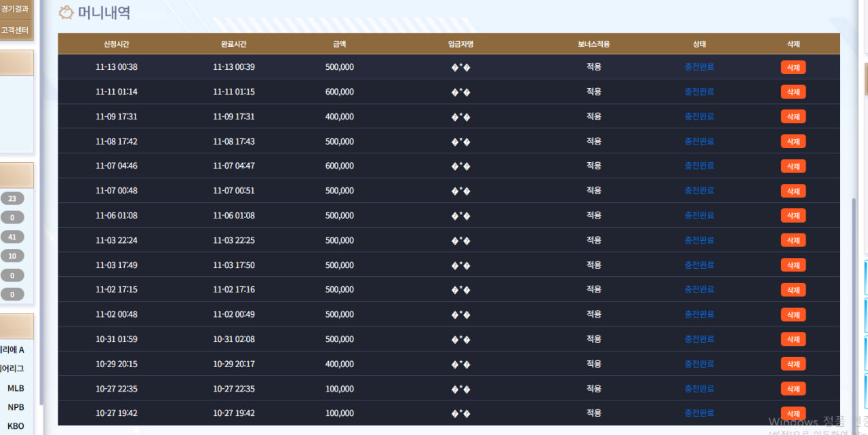Delete the 10-29 20:15 deposit record
868x435 pixels.
click(793, 364)
